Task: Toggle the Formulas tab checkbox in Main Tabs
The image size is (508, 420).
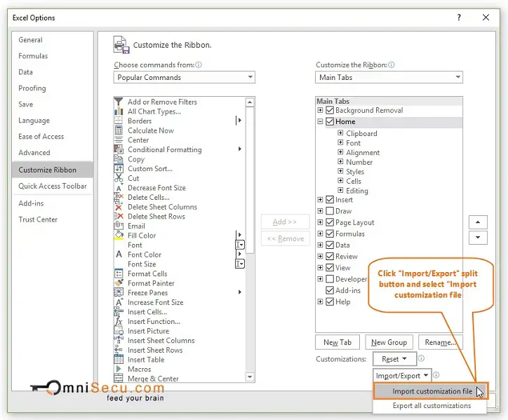Action: (330, 233)
